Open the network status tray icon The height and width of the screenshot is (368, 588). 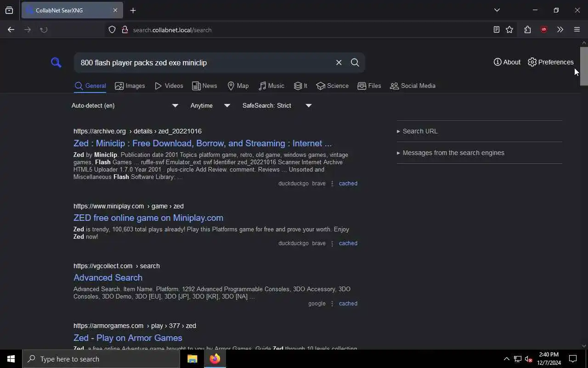[518, 359]
